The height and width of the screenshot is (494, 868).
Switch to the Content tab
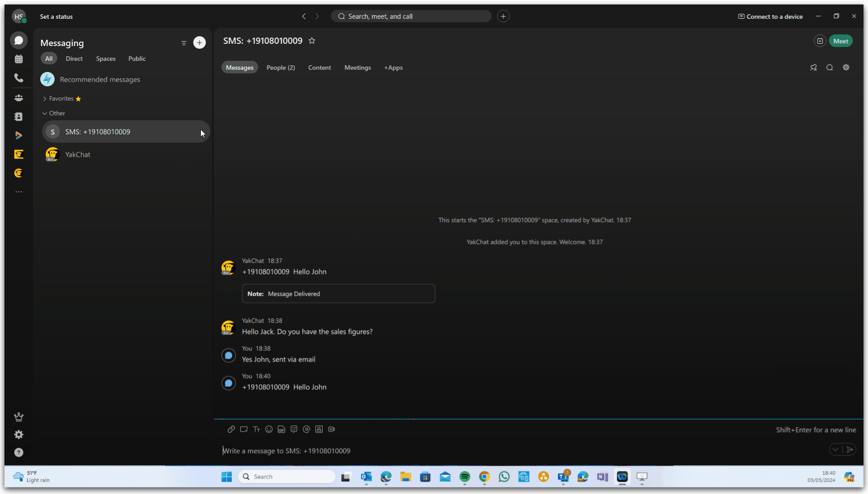click(319, 68)
